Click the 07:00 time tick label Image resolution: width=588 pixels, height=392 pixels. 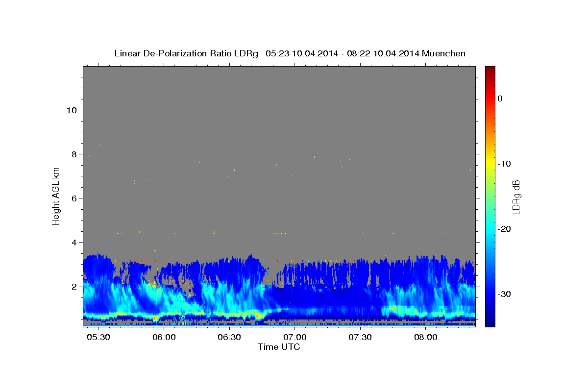[x=295, y=338]
